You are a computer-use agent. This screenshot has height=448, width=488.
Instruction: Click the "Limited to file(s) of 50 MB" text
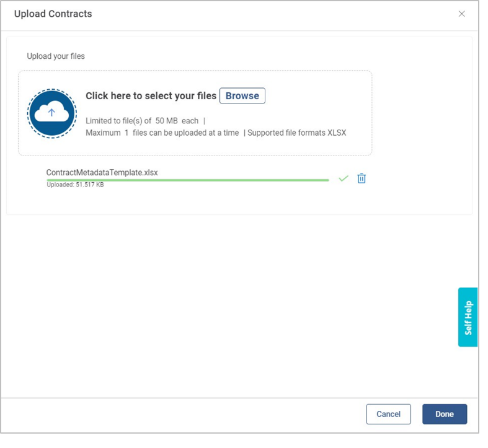[x=141, y=121]
